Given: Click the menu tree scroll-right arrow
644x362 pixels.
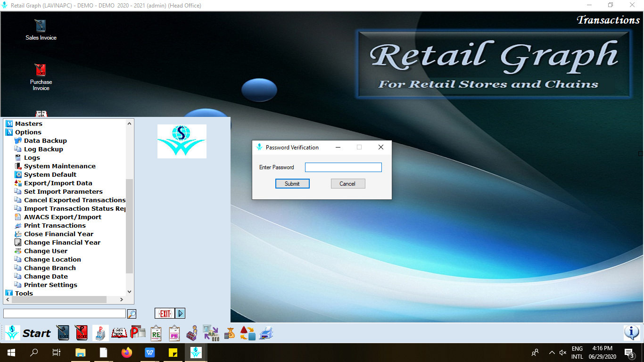Looking at the screenshot, I should point(122,300).
